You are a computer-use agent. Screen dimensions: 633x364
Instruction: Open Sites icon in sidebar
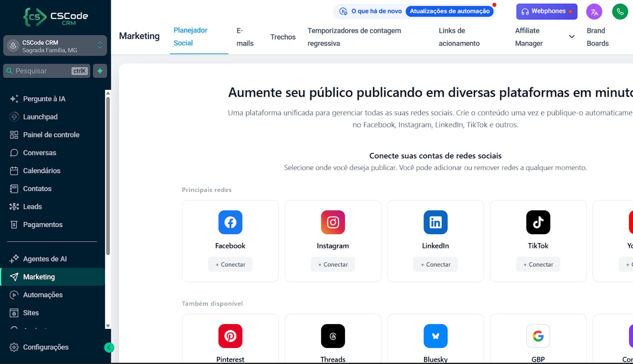(x=14, y=313)
